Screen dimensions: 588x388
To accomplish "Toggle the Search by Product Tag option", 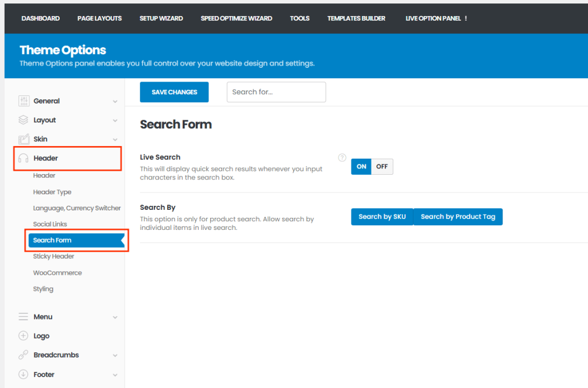I will click(458, 217).
